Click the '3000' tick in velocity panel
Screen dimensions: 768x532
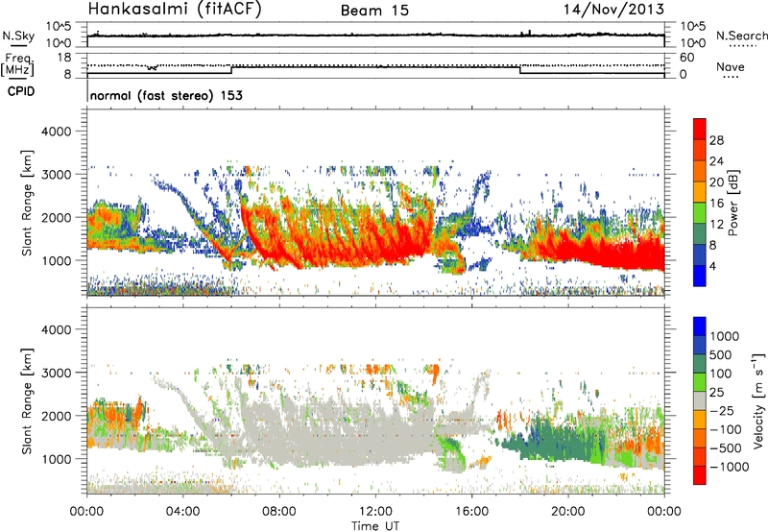(x=56, y=373)
